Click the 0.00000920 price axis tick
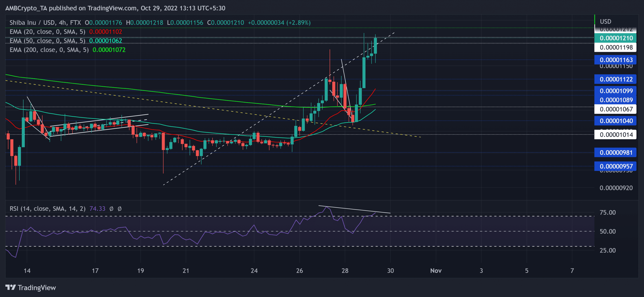The image size is (644, 297). (616, 188)
